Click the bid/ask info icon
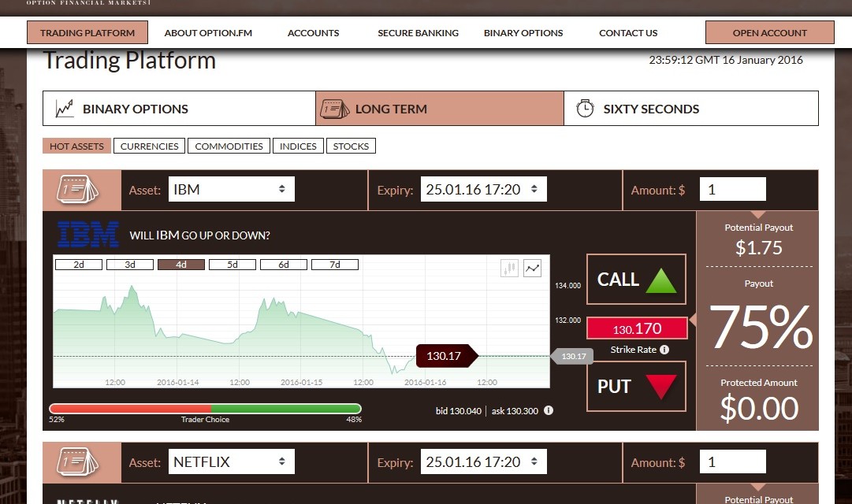Screen dimensions: 852x504 click(549, 410)
